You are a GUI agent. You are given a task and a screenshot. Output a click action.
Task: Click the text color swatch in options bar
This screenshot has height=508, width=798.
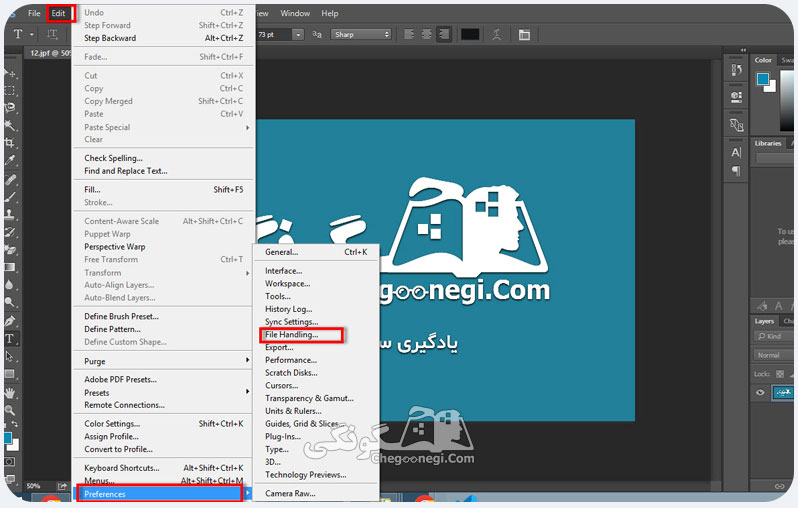[470, 35]
